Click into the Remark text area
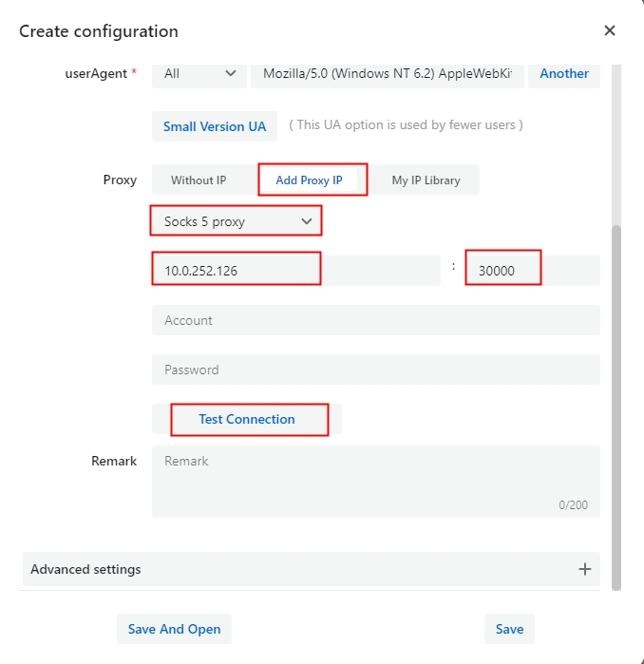 pos(375,482)
